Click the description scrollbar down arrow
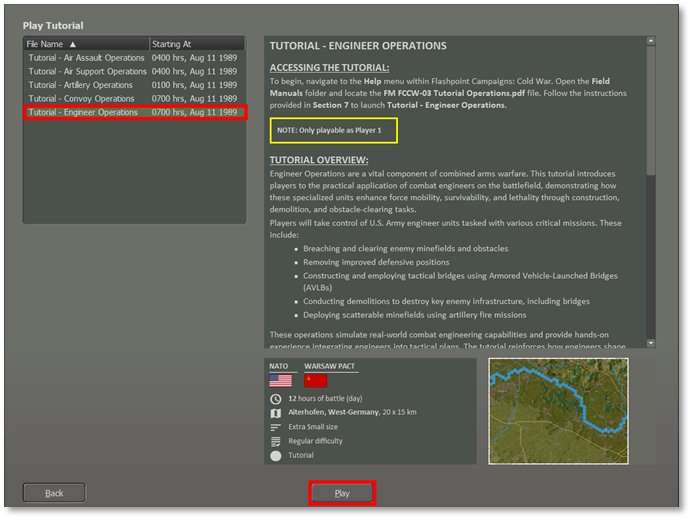The height and width of the screenshot is (519, 691). point(651,343)
